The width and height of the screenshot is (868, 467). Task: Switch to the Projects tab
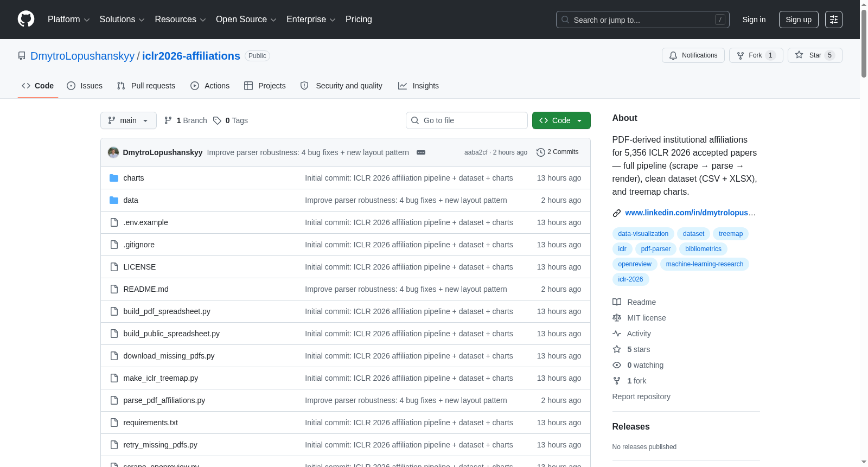[265, 86]
